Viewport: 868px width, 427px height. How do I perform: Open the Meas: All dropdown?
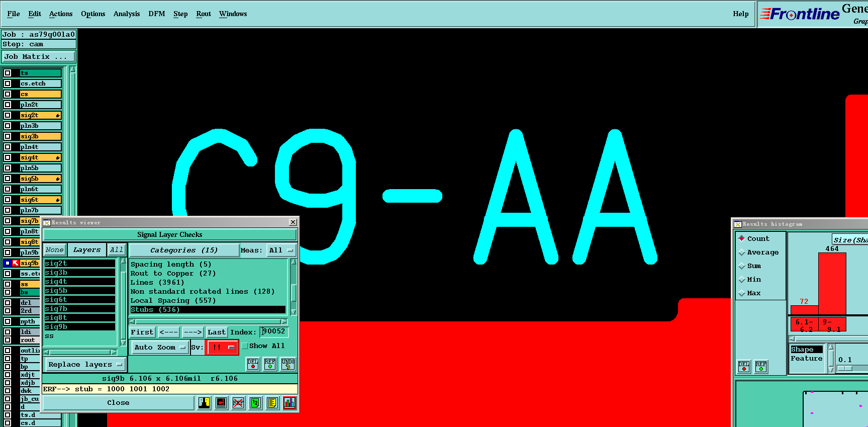(x=281, y=250)
